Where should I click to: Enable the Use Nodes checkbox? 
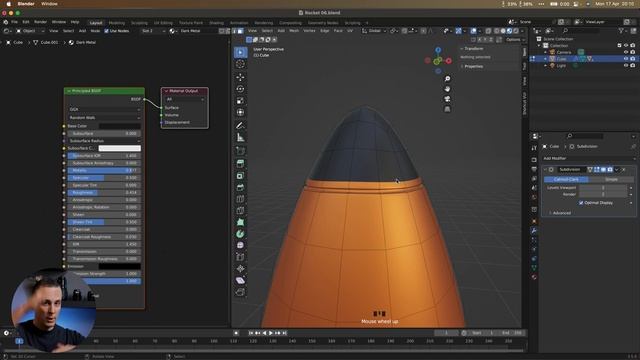coord(107,31)
